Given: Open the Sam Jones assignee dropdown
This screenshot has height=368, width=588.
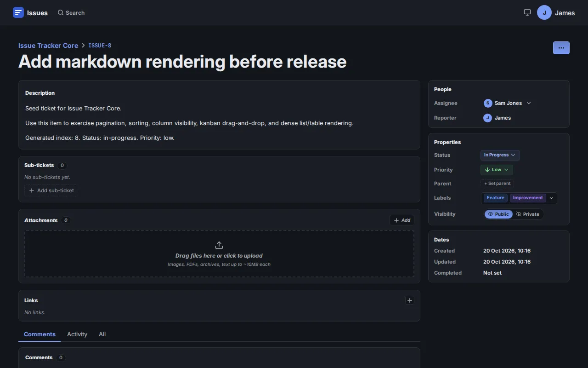Looking at the screenshot, I should click(508, 103).
